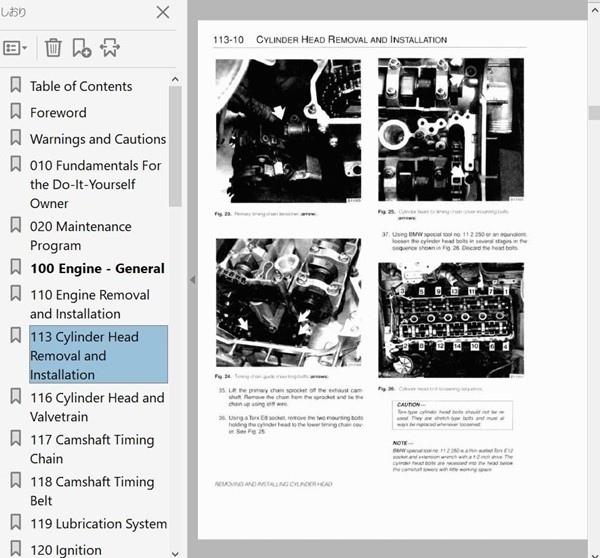Open 120 Ignition bookmark
Image resolution: width=600 pixels, height=558 pixels.
click(66, 550)
